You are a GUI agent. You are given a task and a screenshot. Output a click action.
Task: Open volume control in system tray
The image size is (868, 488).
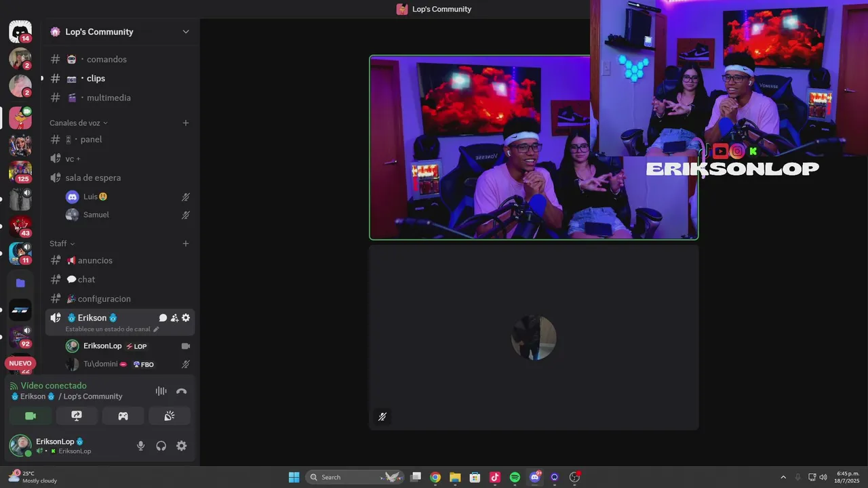(823, 477)
